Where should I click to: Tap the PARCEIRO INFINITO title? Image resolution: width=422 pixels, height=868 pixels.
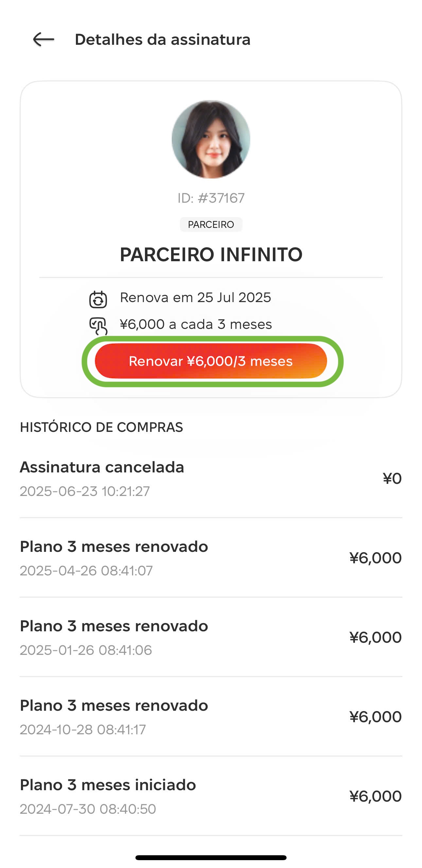click(x=211, y=254)
